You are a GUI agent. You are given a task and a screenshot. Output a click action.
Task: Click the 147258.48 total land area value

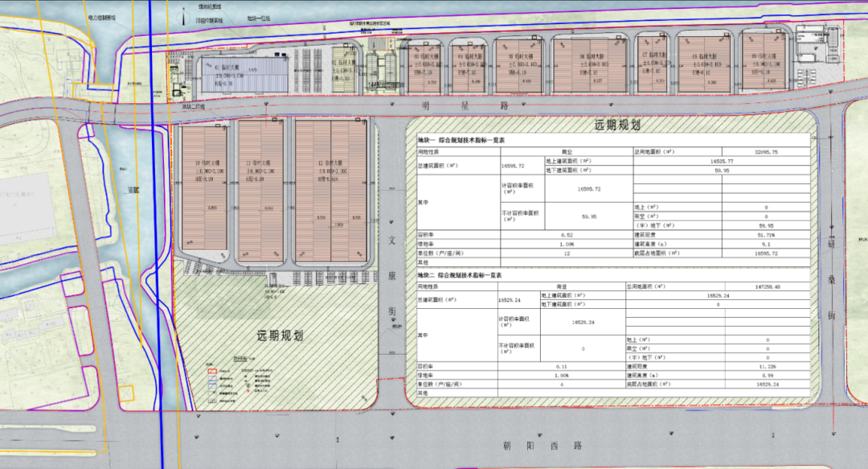(x=768, y=286)
